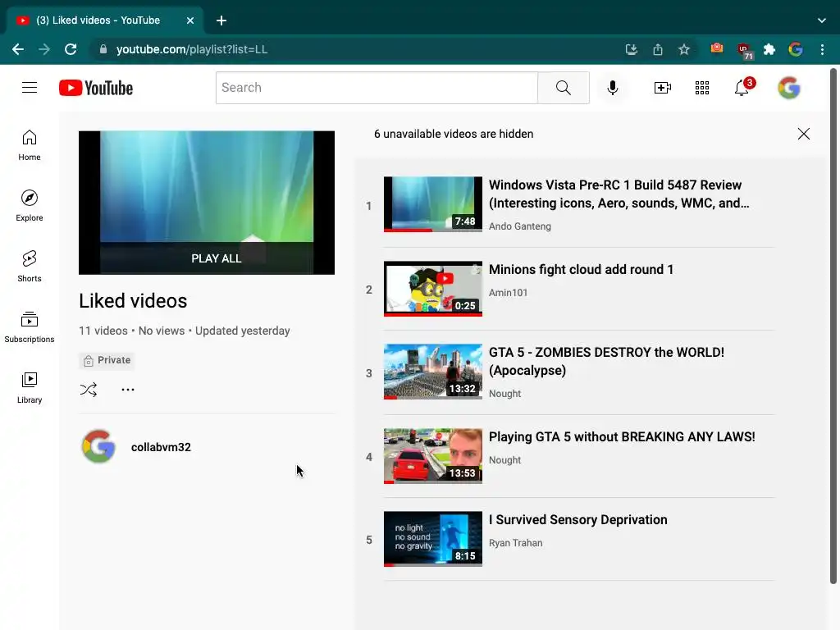This screenshot has width=840, height=630.
Task: Click the YouTube search input field
Action: coord(377,87)
